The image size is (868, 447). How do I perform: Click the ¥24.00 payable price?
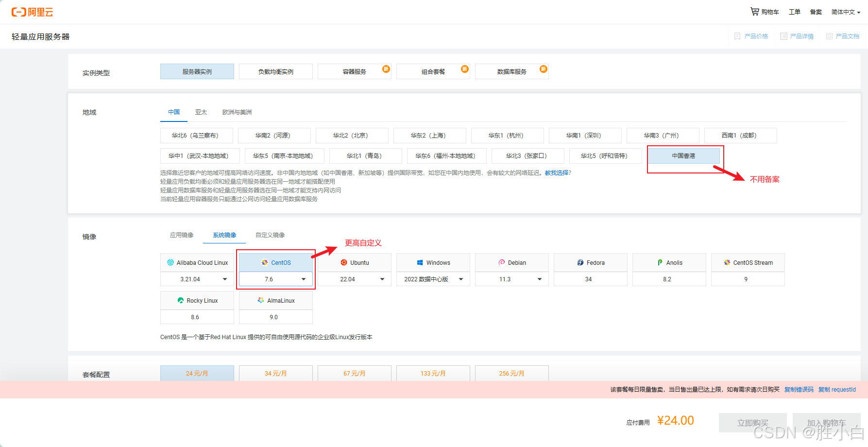(676, 421)
